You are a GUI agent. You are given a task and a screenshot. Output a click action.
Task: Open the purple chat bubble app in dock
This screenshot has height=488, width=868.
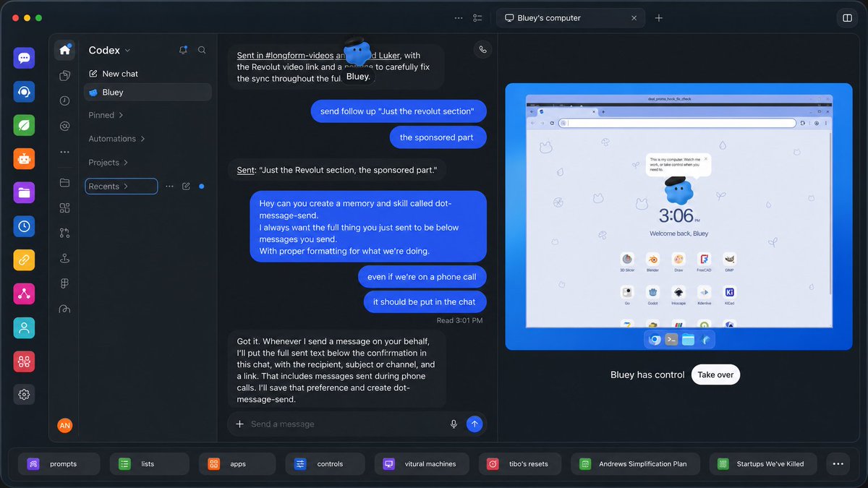24,58
